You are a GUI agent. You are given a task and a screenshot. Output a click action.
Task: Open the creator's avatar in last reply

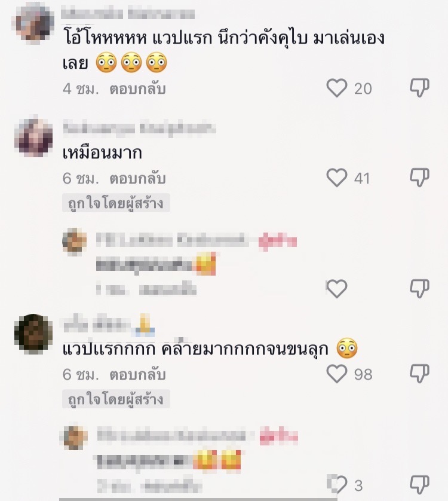click(x=75, y=436)
